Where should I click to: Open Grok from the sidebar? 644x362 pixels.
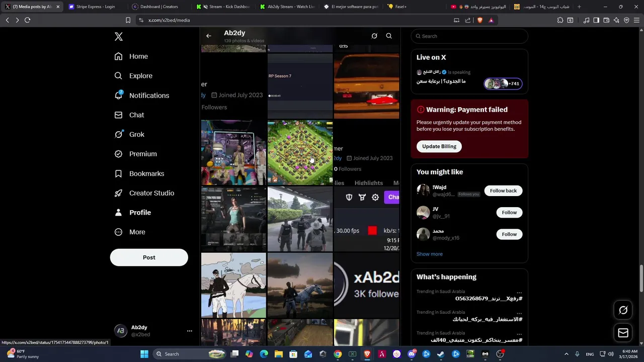pyautogui.click(x=129, y=134)
